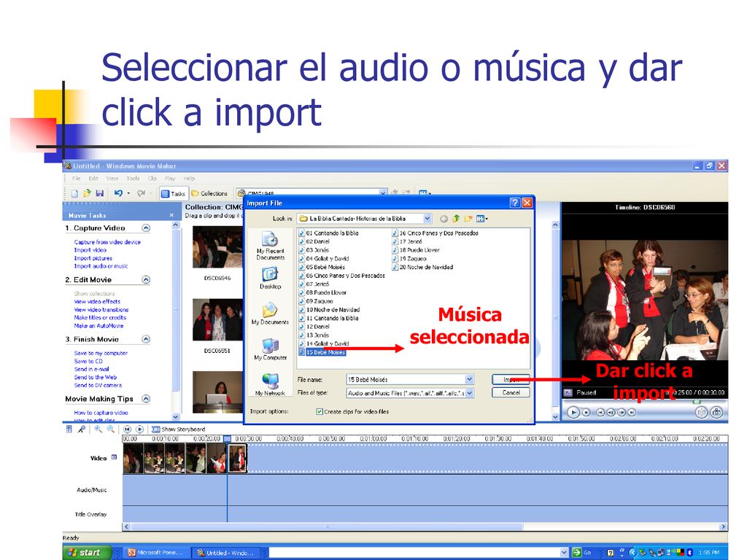This screenshot has width=747, height=560.
Task: Click Save to my computer link
Action: pyautogui.click(x=101, y=354)
